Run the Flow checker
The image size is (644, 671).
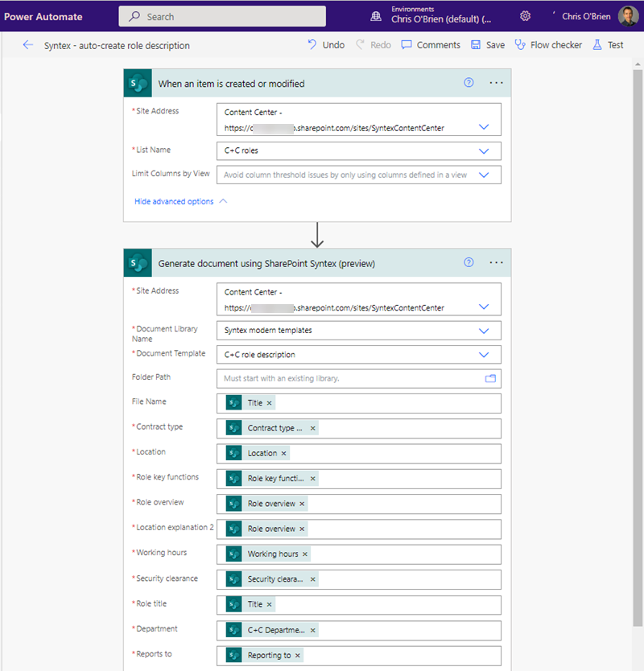548,45
